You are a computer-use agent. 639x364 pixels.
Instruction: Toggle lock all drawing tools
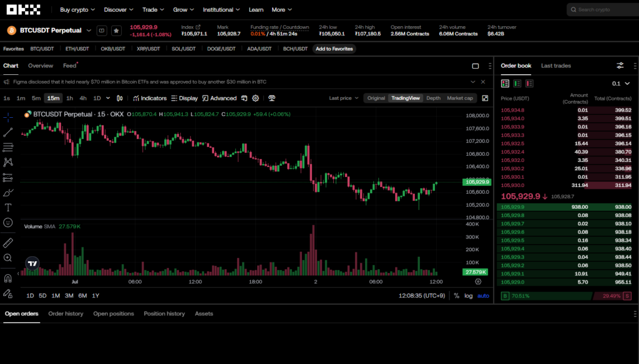point(7,294)
